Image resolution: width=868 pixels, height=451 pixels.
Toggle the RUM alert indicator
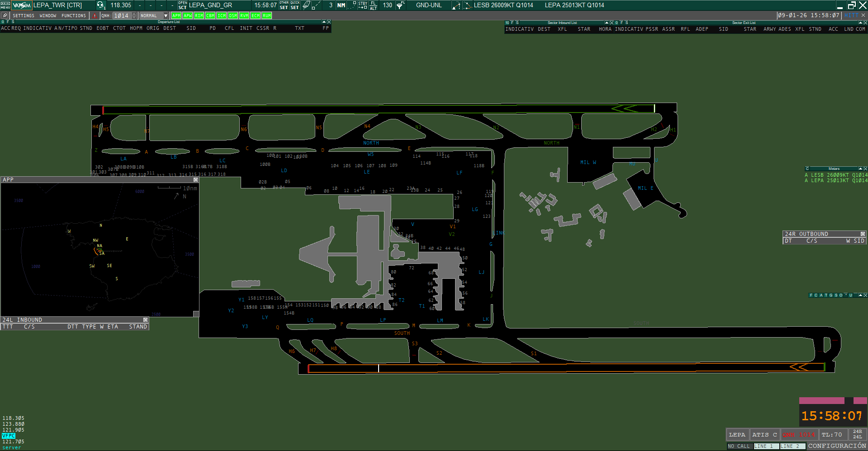(x=267, y=15)
